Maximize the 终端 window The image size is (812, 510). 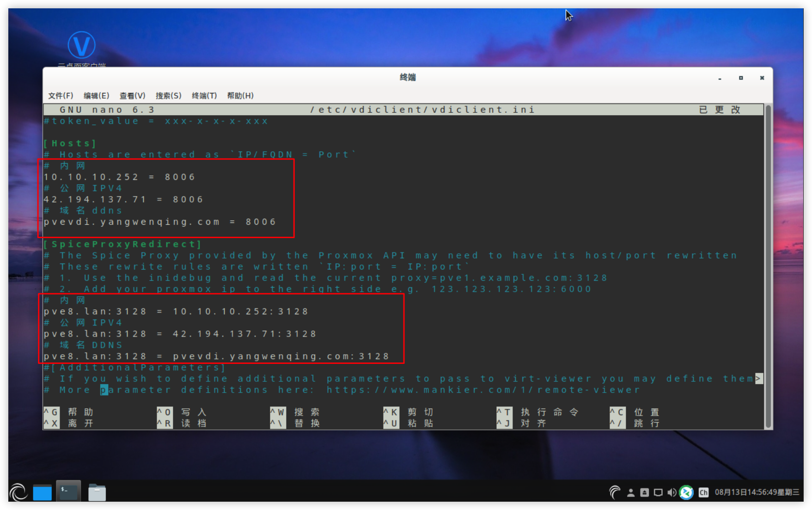click(x=741, y=78)
